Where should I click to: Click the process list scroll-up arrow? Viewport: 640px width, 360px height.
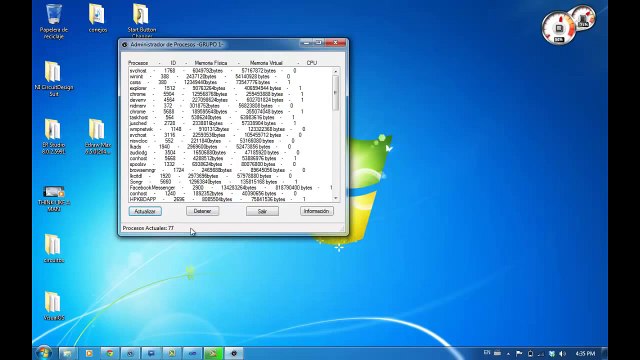(x=336, y=71)
